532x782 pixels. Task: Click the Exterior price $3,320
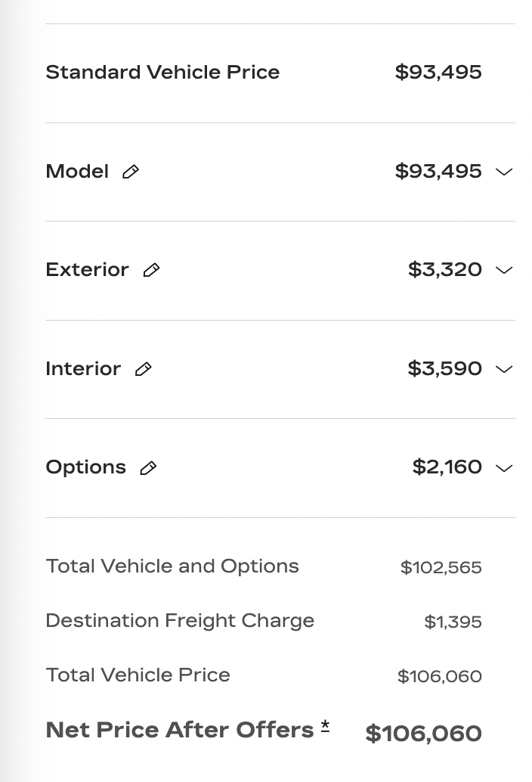pos(445,269)
